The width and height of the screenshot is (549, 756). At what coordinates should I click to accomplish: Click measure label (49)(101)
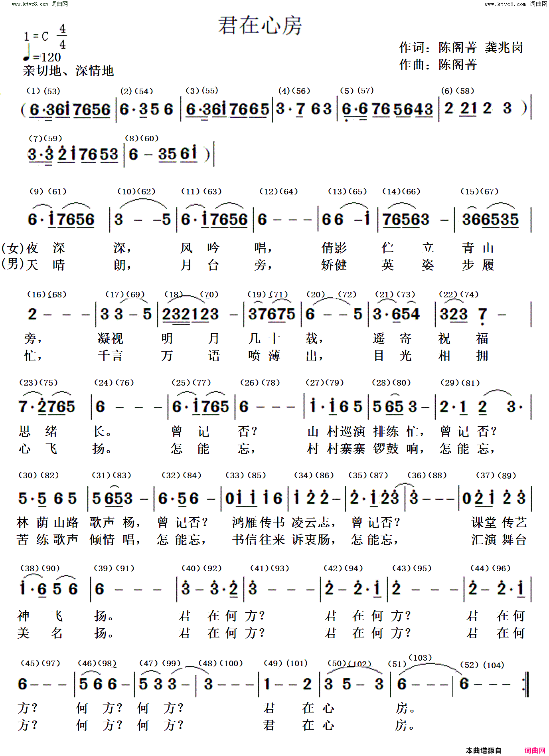[286, 663]
